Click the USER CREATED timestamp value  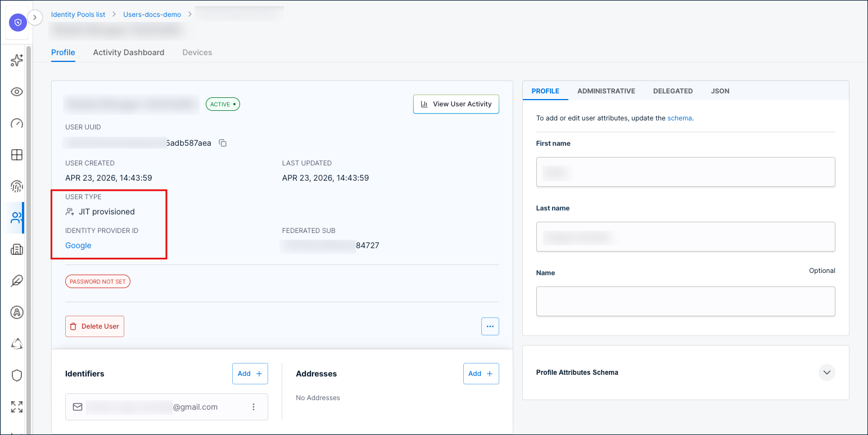coord(108,178)
